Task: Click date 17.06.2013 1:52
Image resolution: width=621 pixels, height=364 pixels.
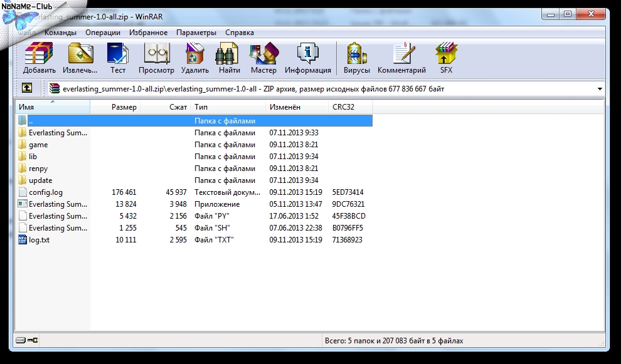Action: pos(294,216)
